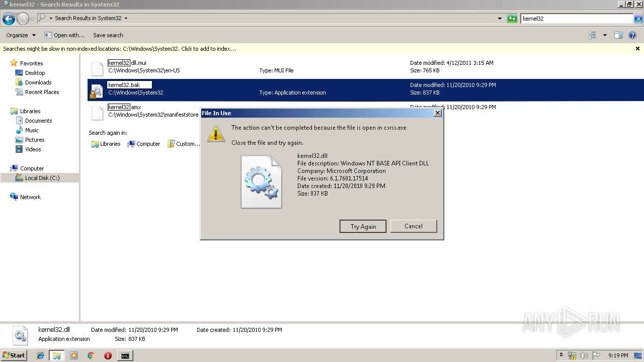Launch Google Chrome from the taskbar

click(91, 355)
